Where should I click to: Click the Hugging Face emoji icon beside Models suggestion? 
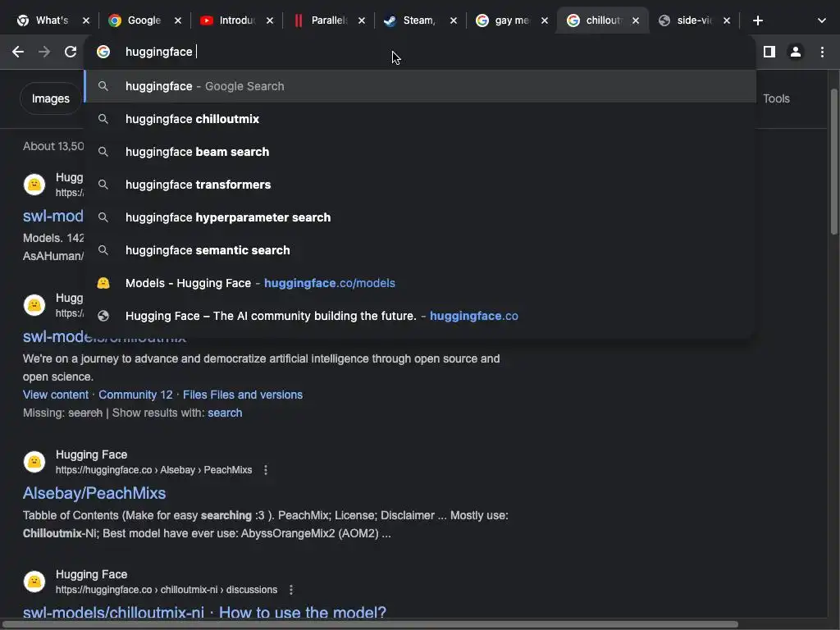point(103,283)
